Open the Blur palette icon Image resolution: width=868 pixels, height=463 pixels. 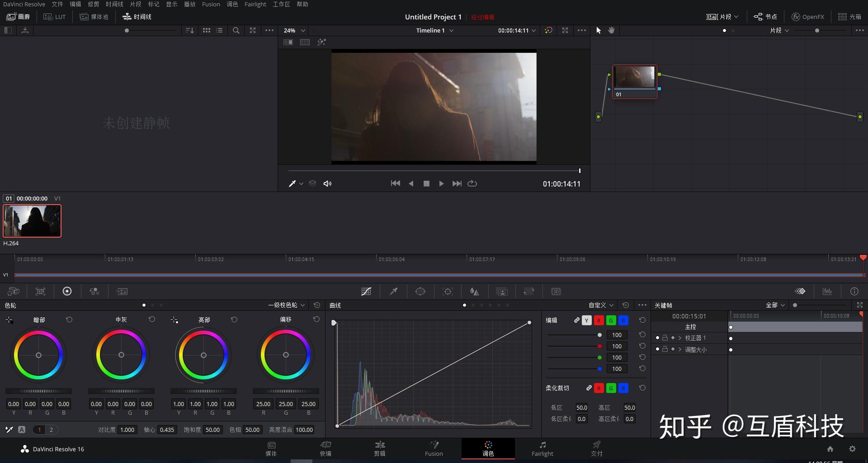click(x=474, y=291)
